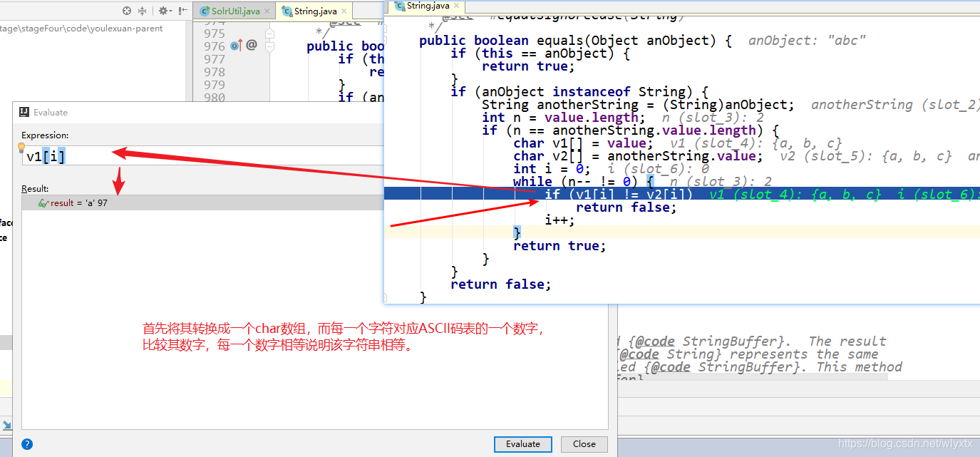This screenshot has width=980, height=457.
Task: Click the Result: label
Action: pos(35,189)
